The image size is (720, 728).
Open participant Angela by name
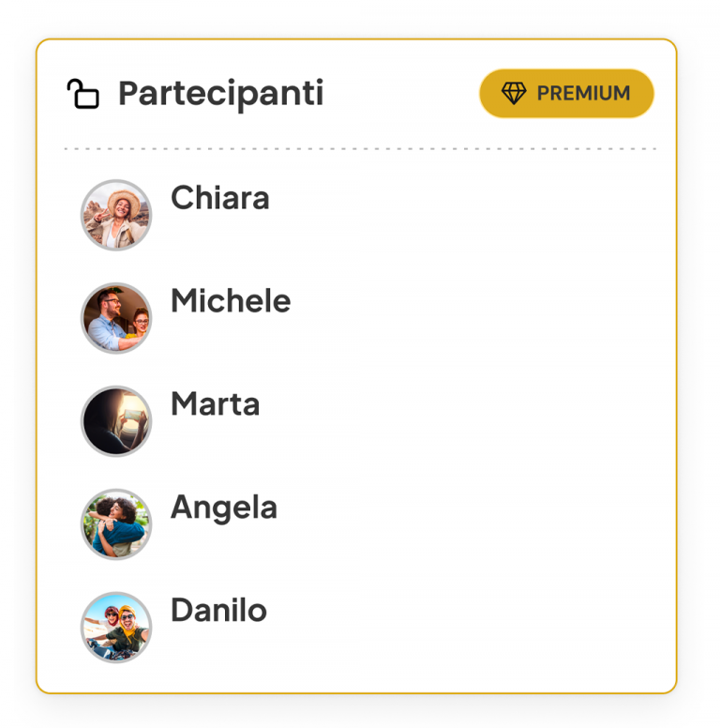(x=224, y=508)
